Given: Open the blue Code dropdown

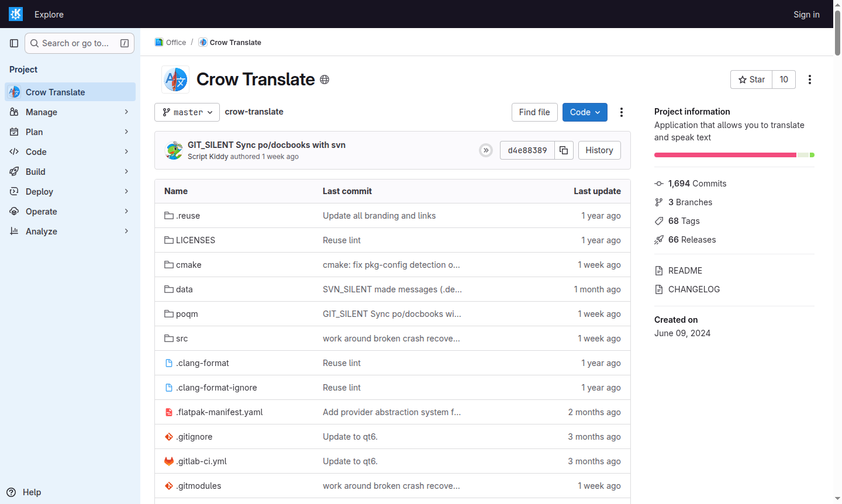Looking at the screenshot, I should click(x=585, y=112).
